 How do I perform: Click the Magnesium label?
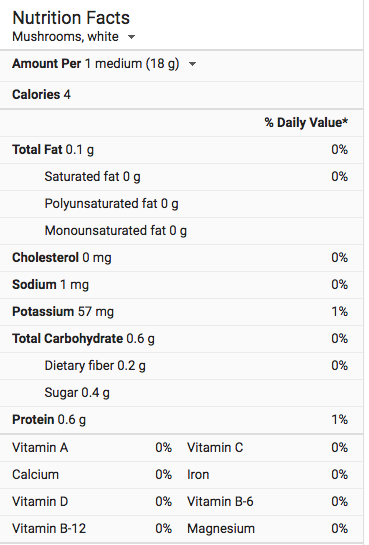coord(221,529)
